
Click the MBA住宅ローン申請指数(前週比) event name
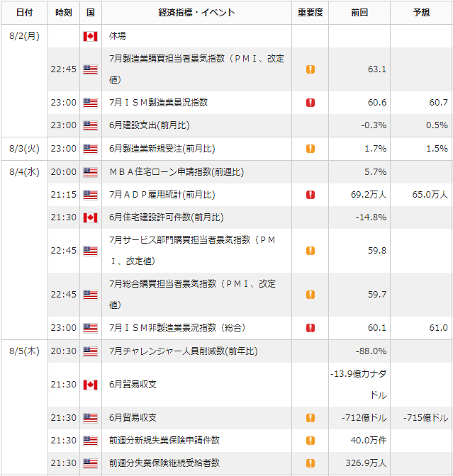pyautogui.click(x=177, y=172)
